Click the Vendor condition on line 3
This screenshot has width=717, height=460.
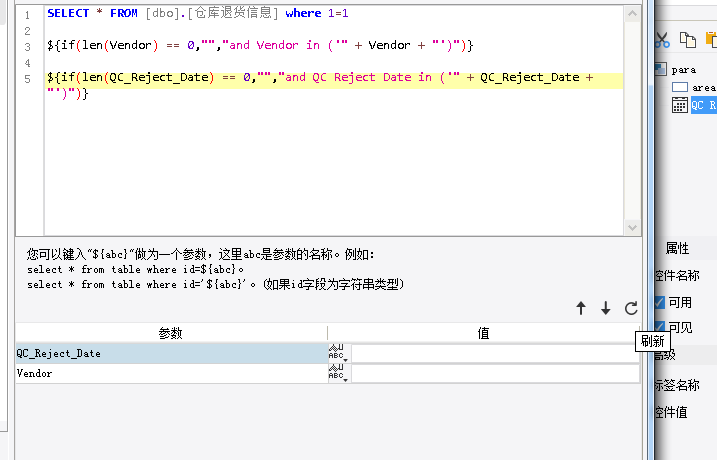[x=260, y=45]
